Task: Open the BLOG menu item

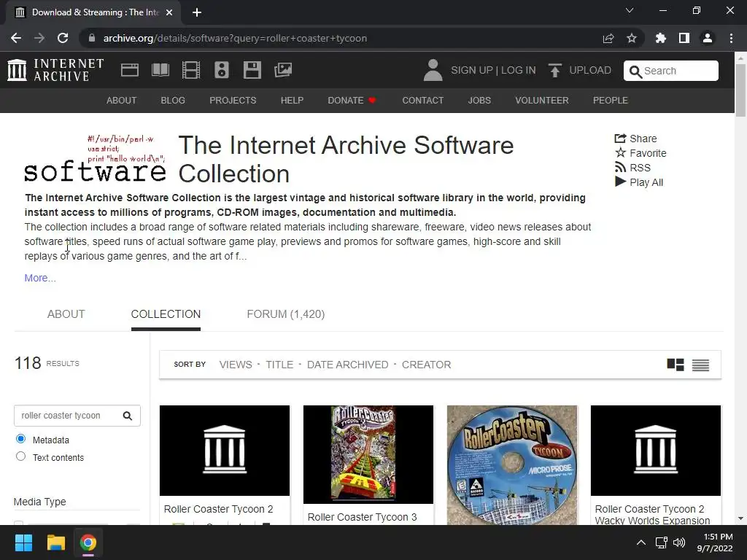Action: click(173, 101)
